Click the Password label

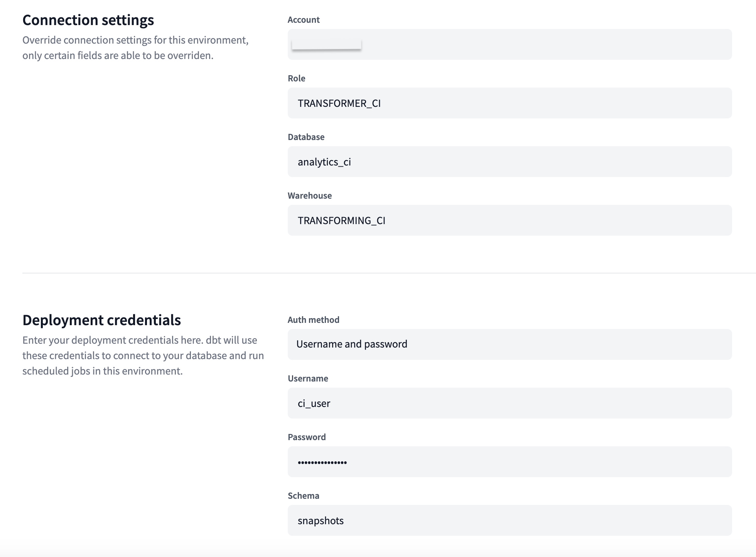(307, 437)
